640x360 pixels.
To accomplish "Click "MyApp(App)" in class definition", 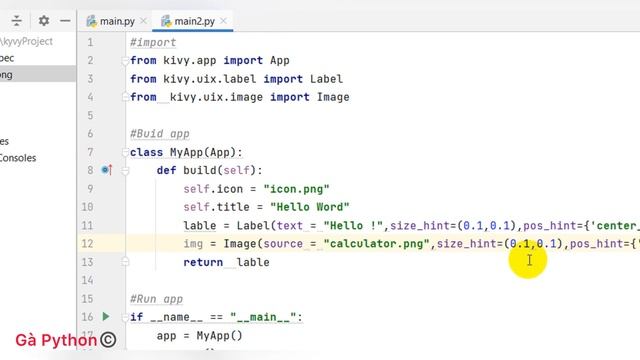I will coord(203,153).
